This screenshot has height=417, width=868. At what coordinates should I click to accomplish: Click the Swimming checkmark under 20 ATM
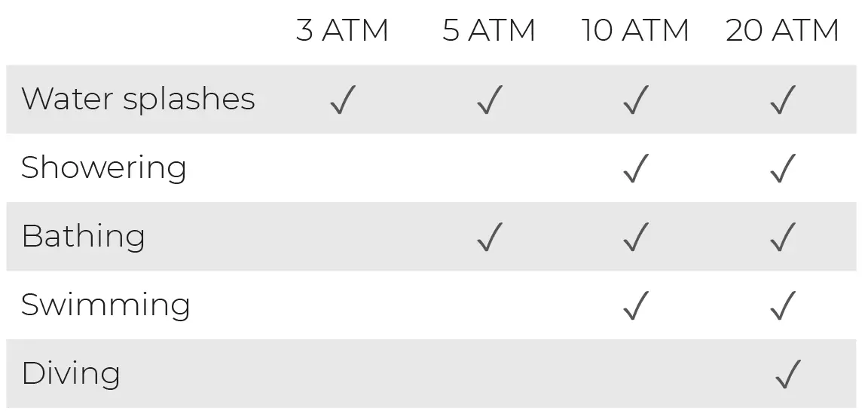783,305
